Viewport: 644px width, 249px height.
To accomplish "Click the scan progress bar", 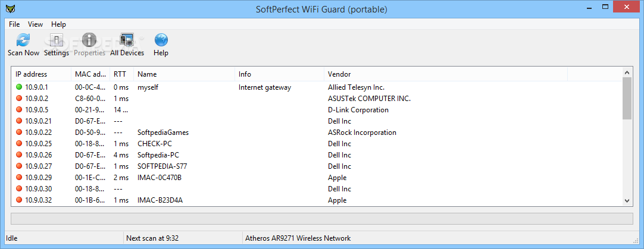I will pyautogui.click(x=321, y=218).
